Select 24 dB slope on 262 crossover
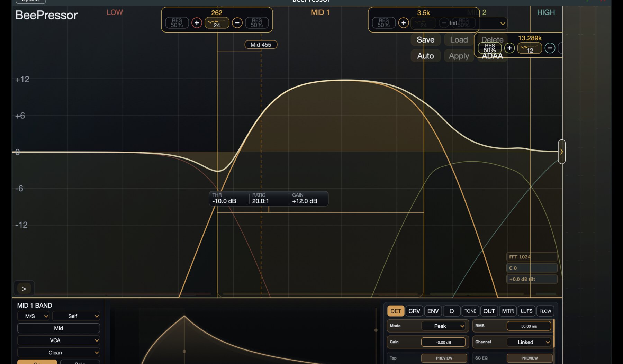This screenshot has width=623, height=364. (x=217, y=23)
